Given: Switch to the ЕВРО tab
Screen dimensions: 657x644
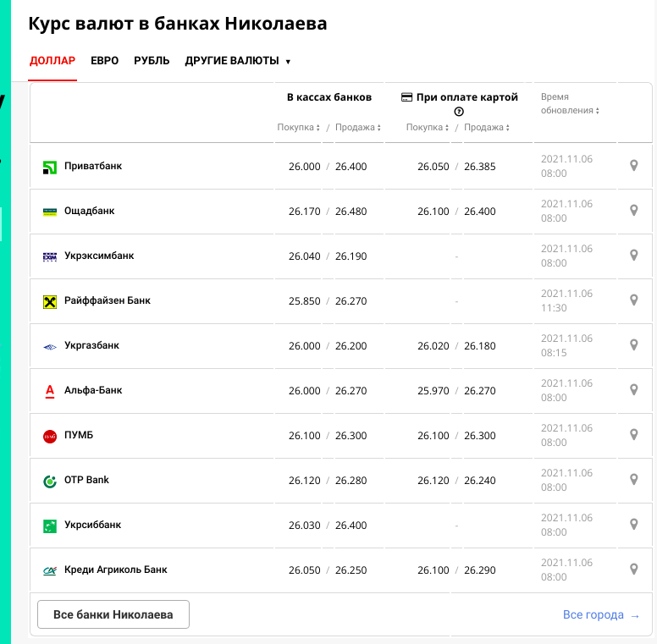Looking at the screenshot, I should [x=105, y=61].
